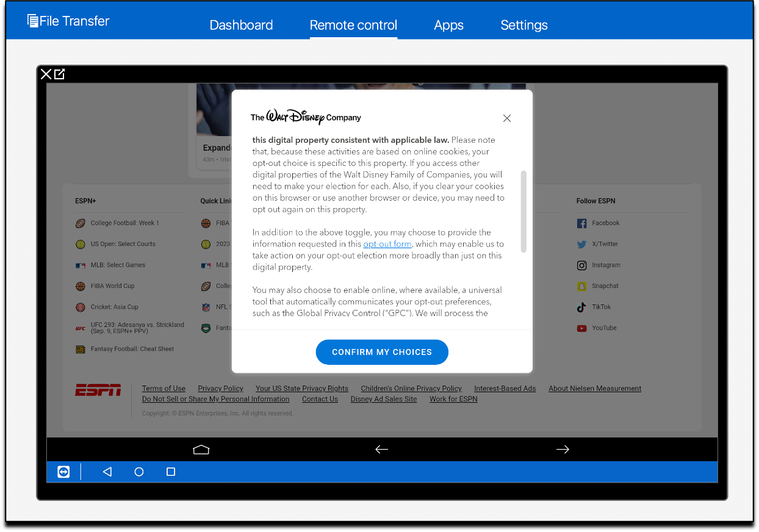Screen dimensions: 759x532
Task: Open the Interest-Based Ads link
Action: point(505,389)
